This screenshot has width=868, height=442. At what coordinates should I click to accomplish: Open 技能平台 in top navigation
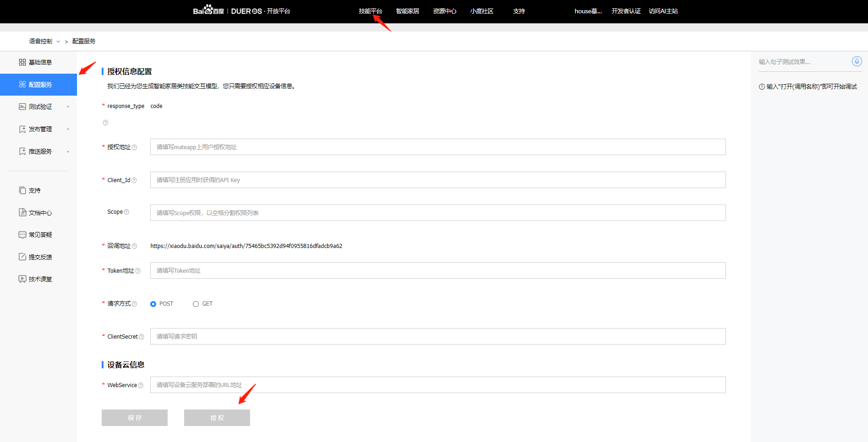[370, 11]
